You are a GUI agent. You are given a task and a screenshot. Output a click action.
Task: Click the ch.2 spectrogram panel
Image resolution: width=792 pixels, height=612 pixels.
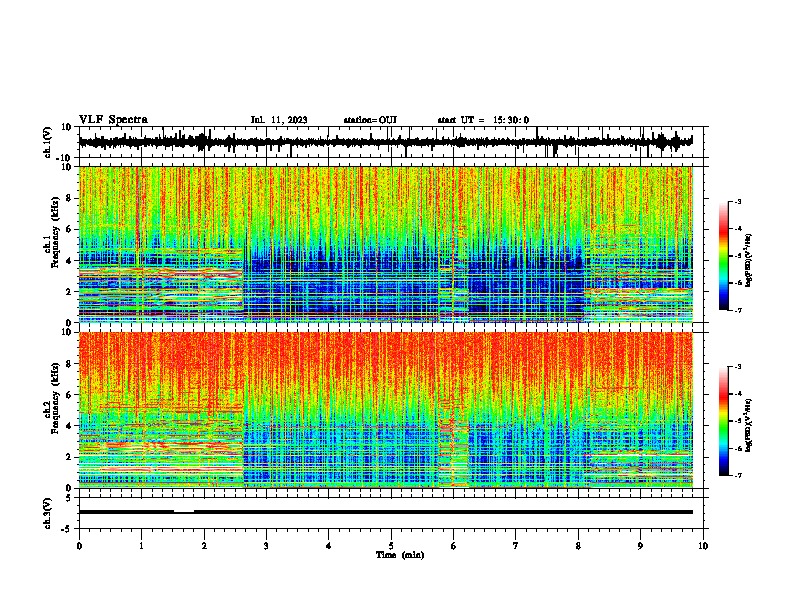[386, 410]
